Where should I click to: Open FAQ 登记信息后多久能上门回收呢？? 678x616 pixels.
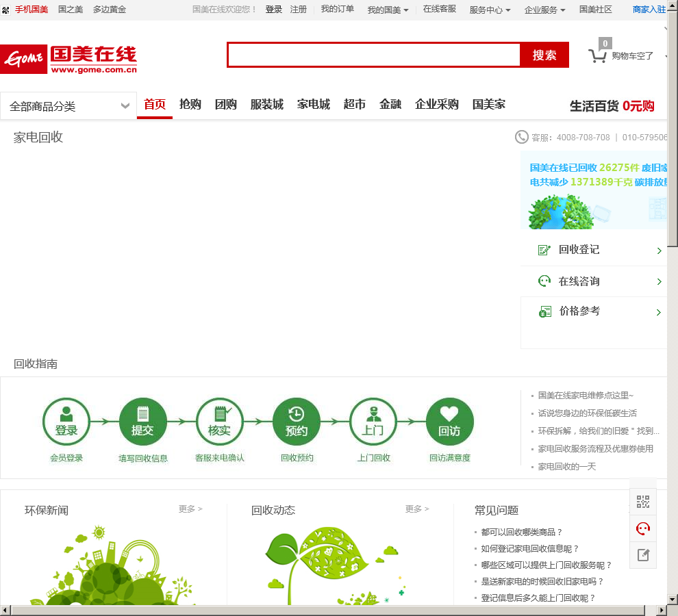point(538,598)
